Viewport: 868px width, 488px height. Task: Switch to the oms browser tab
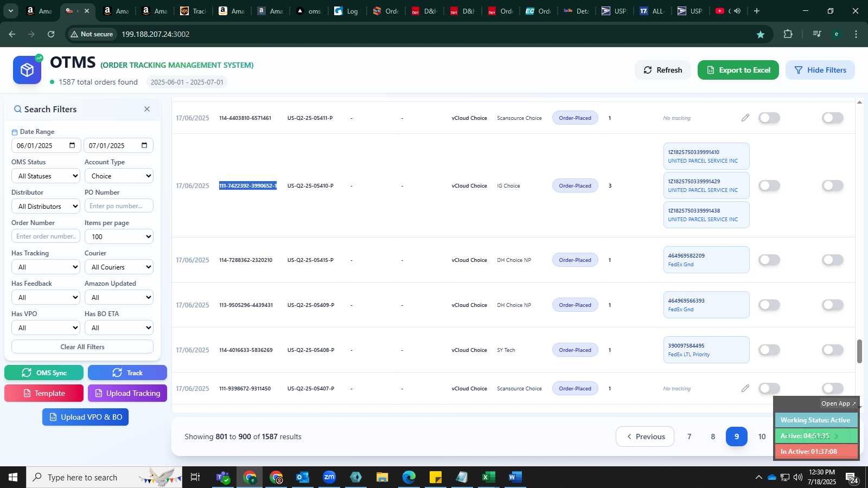(x=308, y=11)
